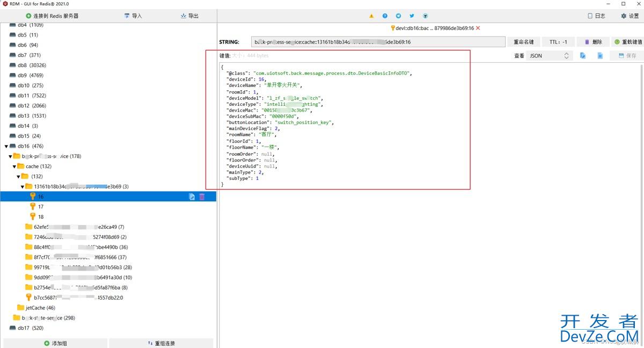
Task: Open the Twitter bird icon link
Action: click(x=412, y=16)
